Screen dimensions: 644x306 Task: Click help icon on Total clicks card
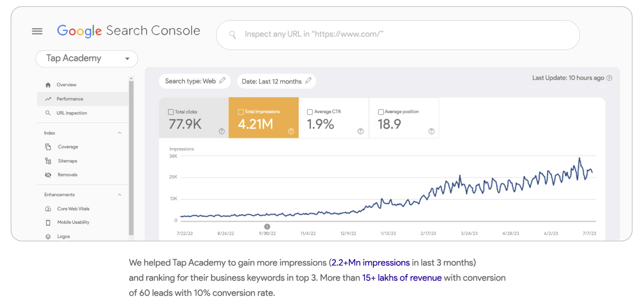point(222,131)
